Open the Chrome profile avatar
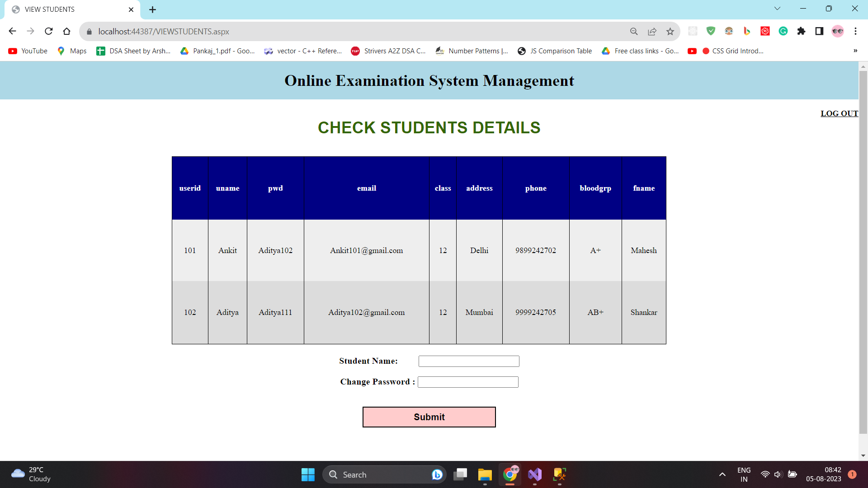868x488 pixels. (x=838, y=31)
